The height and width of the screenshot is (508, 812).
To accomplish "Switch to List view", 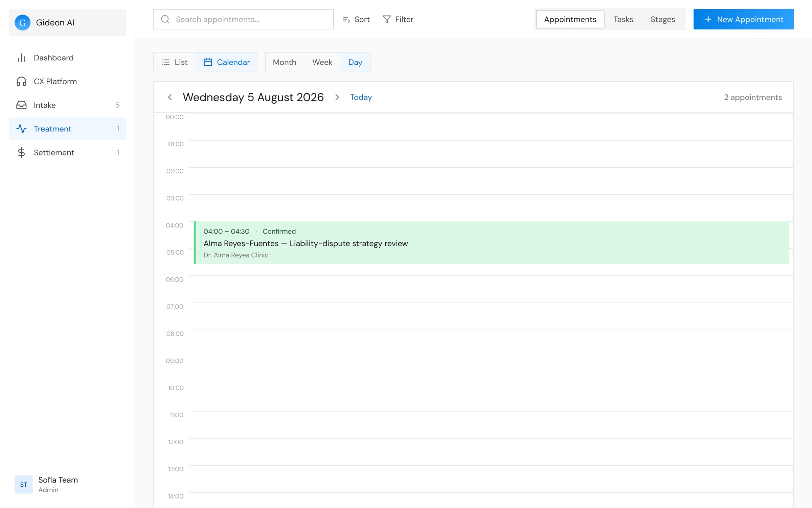I will coord(175,62).
